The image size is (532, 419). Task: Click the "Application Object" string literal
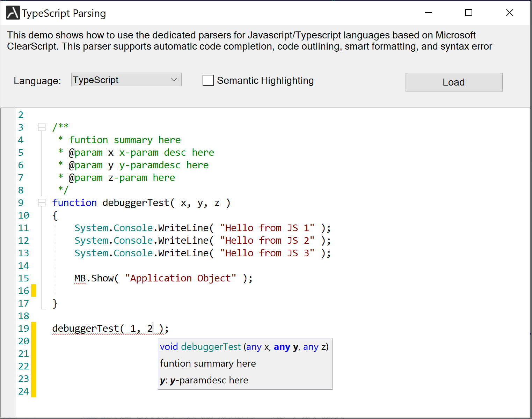point(181,278)
